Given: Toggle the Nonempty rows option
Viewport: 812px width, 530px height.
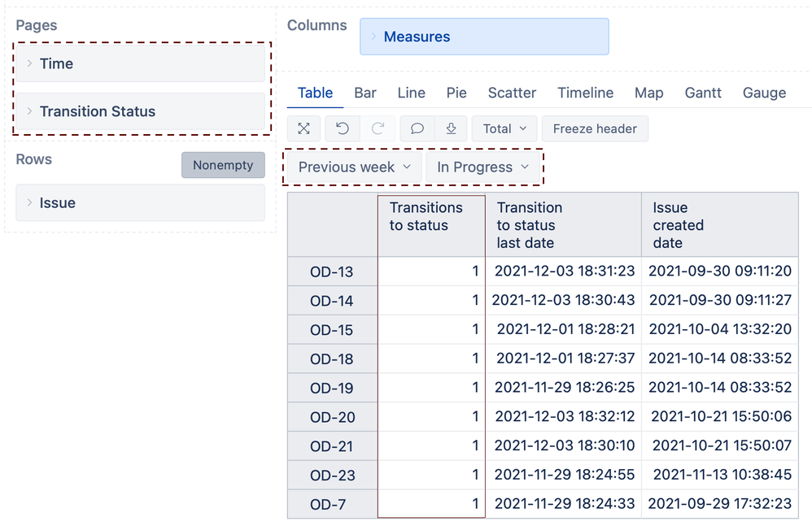Looking at the screenshot, I should click(x=223, y=165).
